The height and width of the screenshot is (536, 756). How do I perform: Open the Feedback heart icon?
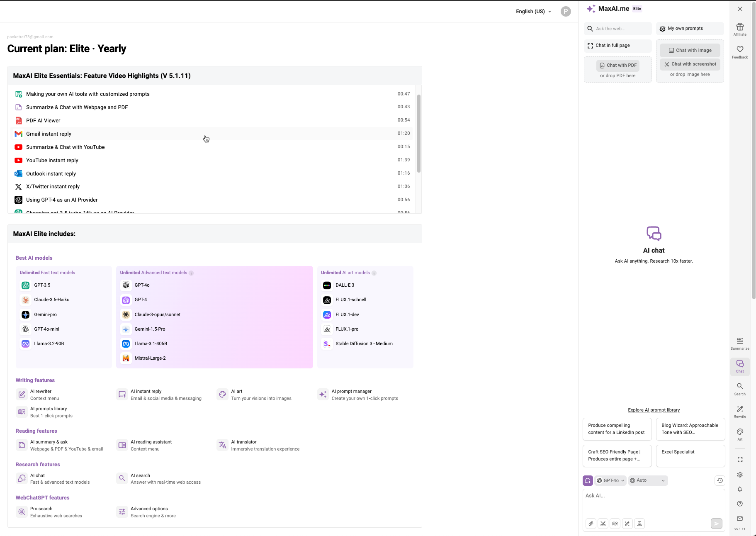(x=740, y=52)
